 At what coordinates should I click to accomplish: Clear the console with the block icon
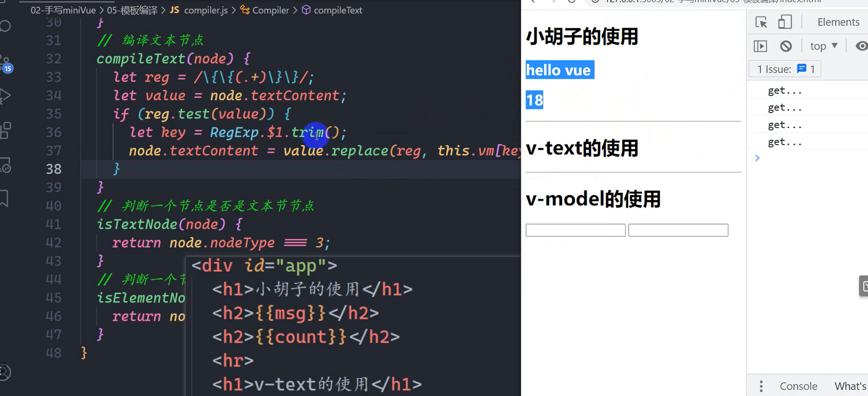[787, 46]
